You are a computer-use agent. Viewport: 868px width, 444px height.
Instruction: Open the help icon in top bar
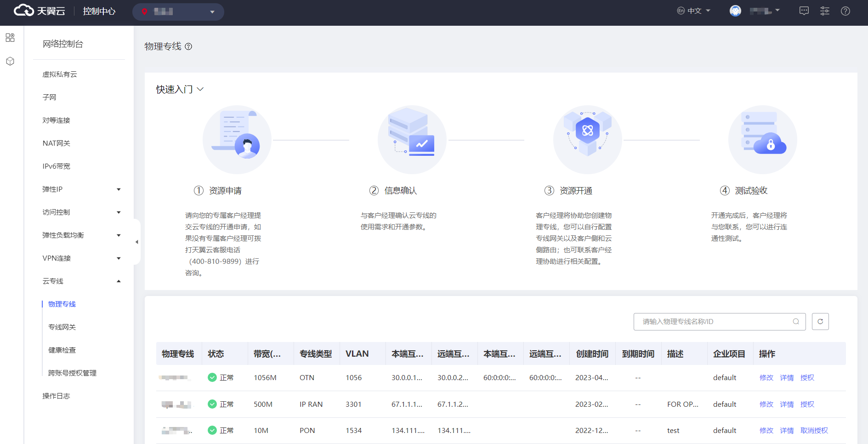(x=845, y=11)
